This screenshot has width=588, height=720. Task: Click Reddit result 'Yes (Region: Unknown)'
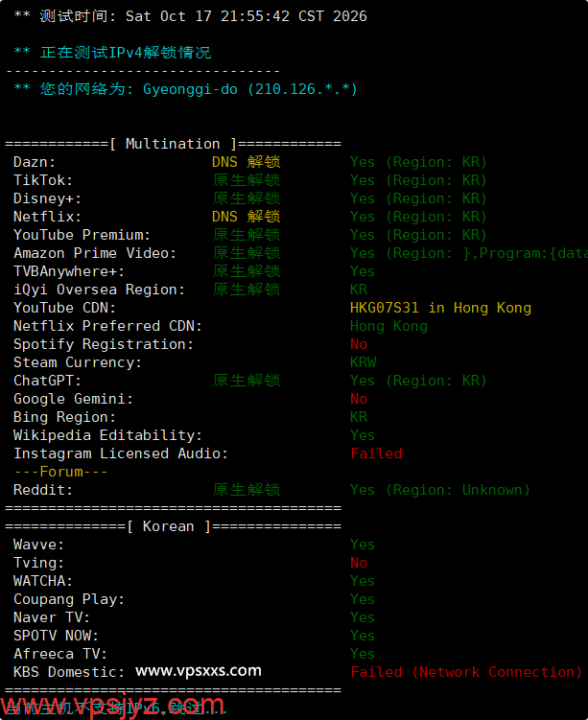tap(439, 490)
